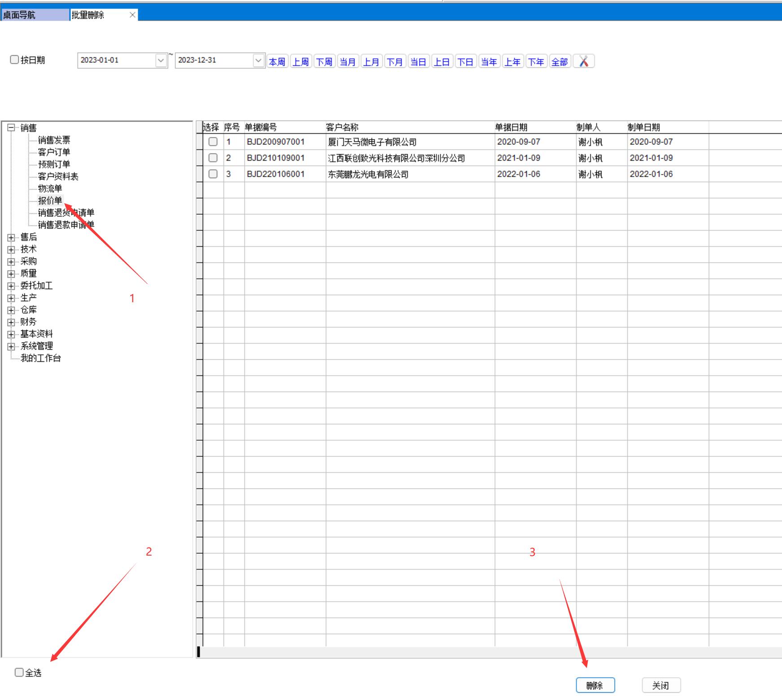Expand the 采购 tree node

(11, 261)
